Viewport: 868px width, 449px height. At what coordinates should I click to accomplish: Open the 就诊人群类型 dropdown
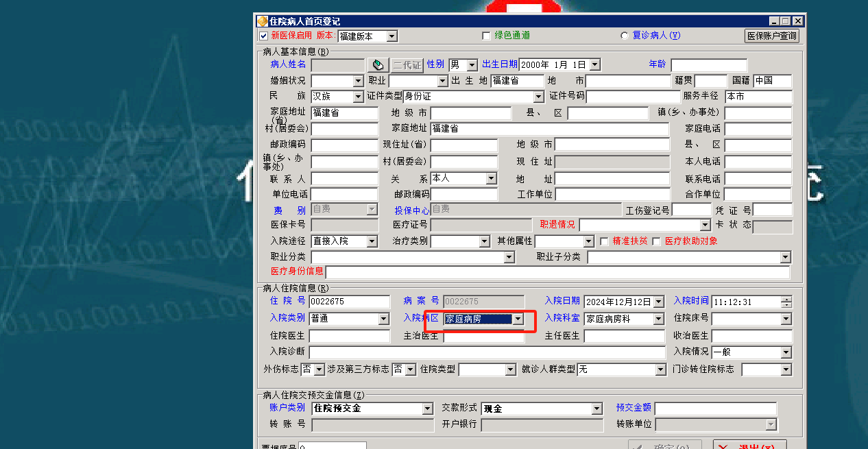pyautogui.click(x=660, y=369)
